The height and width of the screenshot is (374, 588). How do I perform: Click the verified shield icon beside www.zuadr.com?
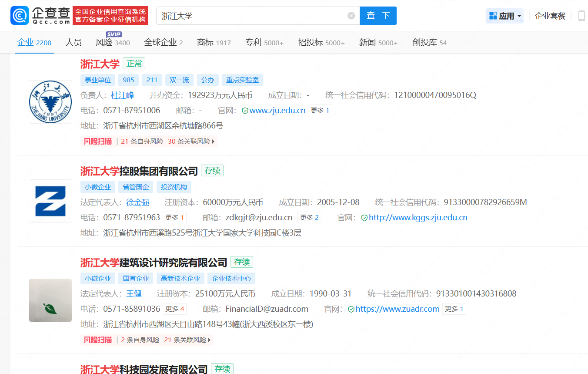pos(351,309)
